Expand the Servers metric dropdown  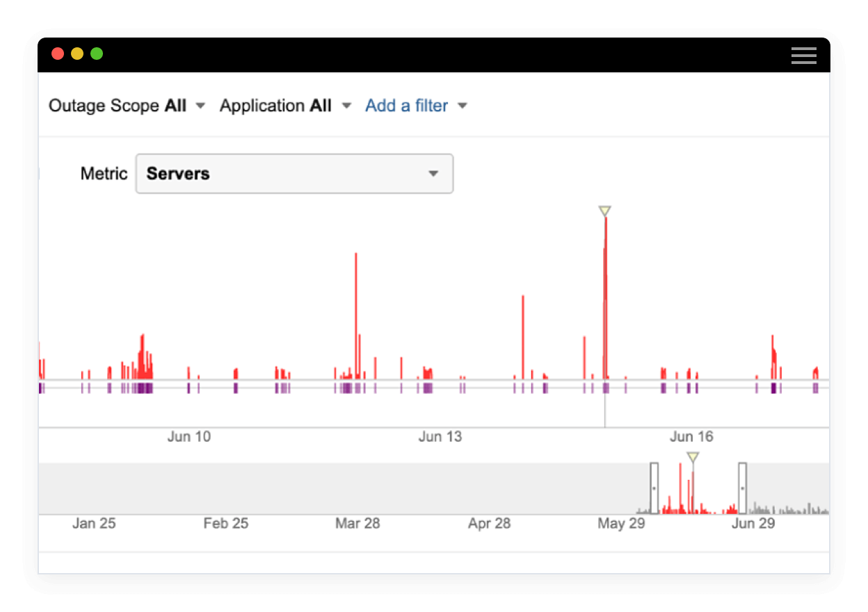294,174
